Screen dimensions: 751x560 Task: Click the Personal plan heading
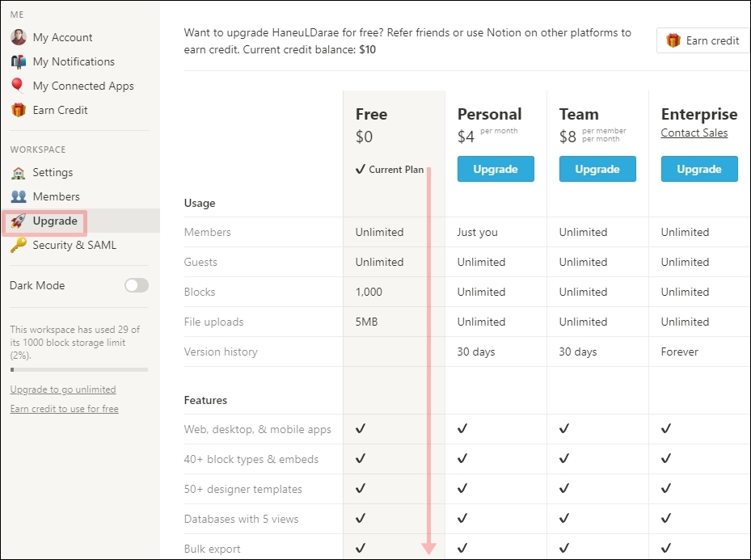pos(489,114)
